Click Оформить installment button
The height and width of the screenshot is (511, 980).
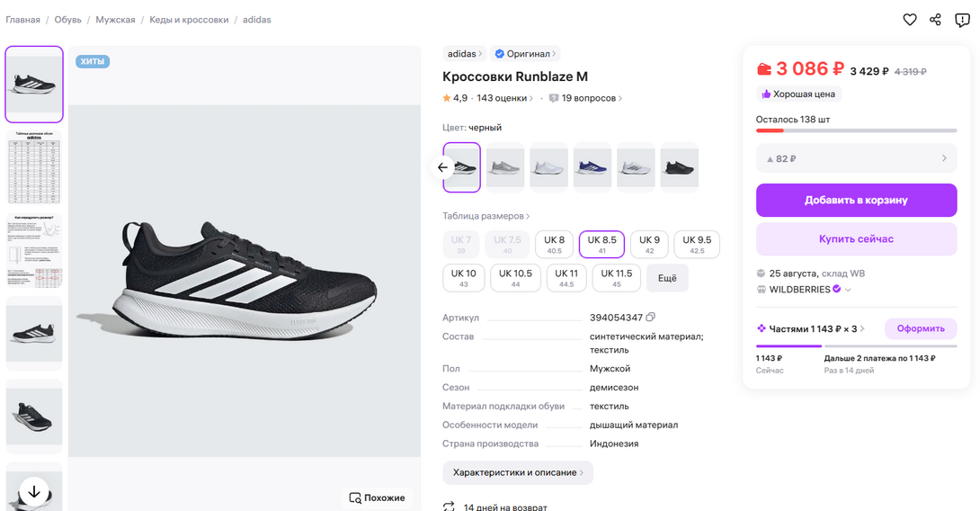pos(921,328)
